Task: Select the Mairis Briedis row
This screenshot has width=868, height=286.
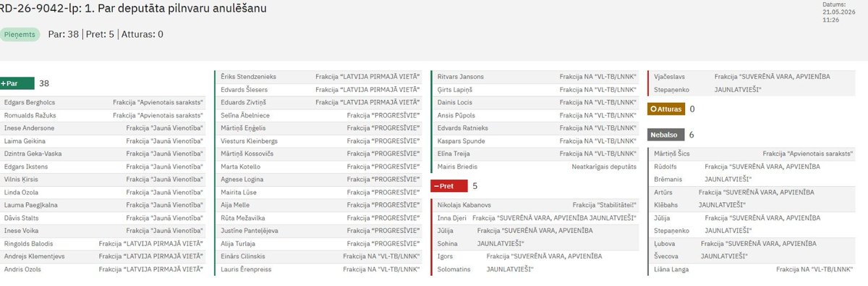Action: (x=535, y=167)
